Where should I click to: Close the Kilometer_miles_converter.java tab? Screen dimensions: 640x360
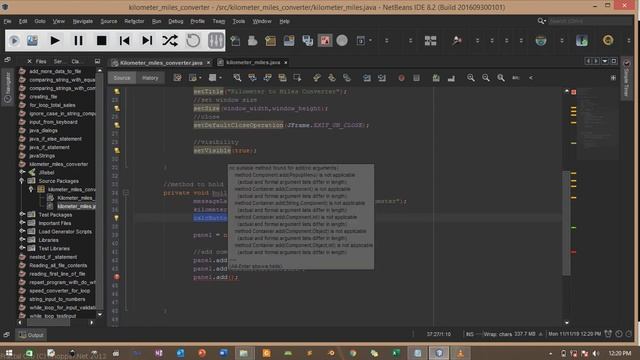coord(209,62)
